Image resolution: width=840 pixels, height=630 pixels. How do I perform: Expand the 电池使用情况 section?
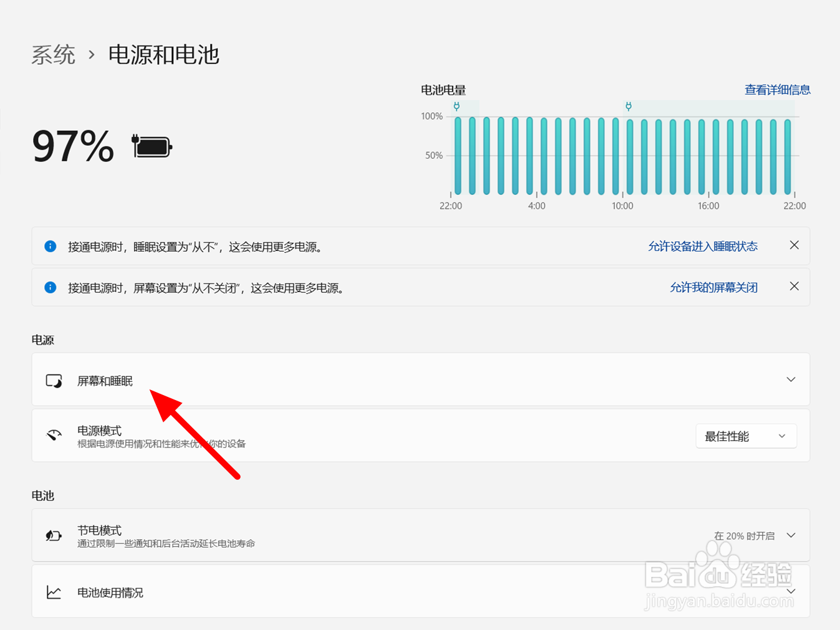[790, 591]
